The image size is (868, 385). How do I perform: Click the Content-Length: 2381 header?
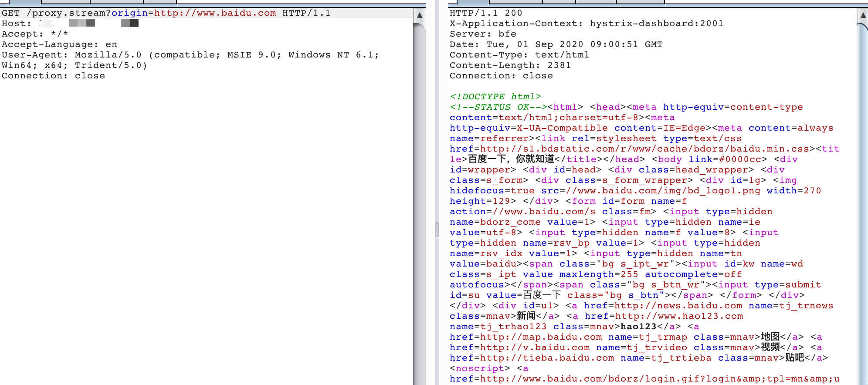tap(510, 65)
